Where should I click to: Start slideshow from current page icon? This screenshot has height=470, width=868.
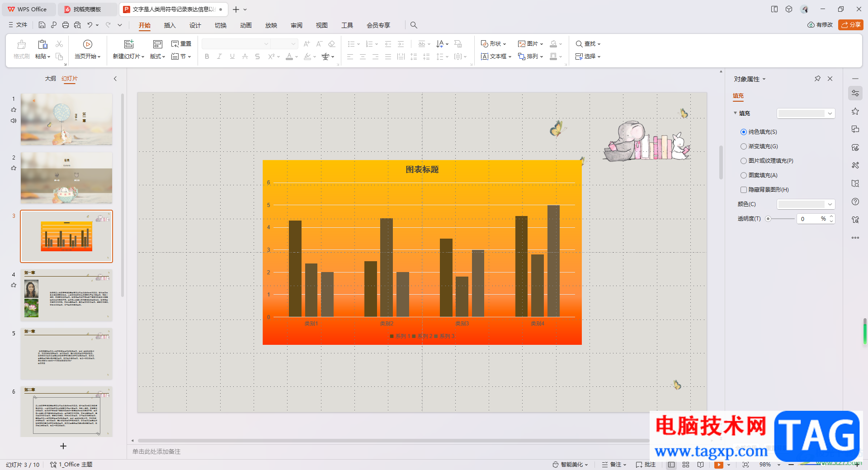[x=88, y=44]
